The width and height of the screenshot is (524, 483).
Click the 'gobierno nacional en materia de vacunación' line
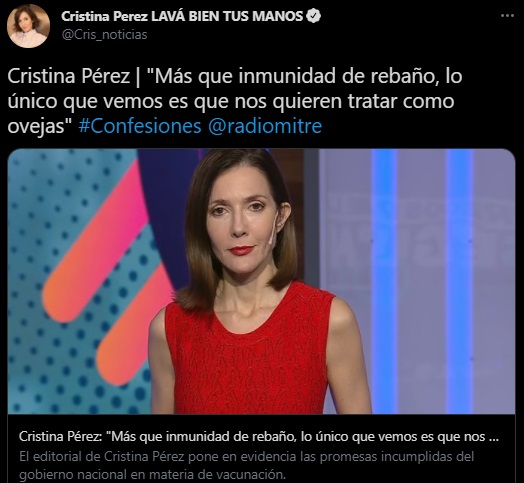click(x=152, y=475)
